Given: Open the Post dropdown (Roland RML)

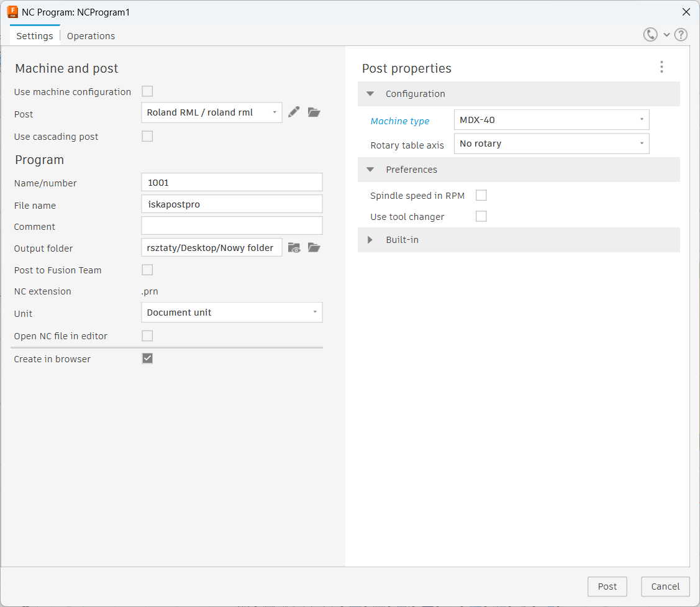Looking at the screenshot, I should point(212,112).
